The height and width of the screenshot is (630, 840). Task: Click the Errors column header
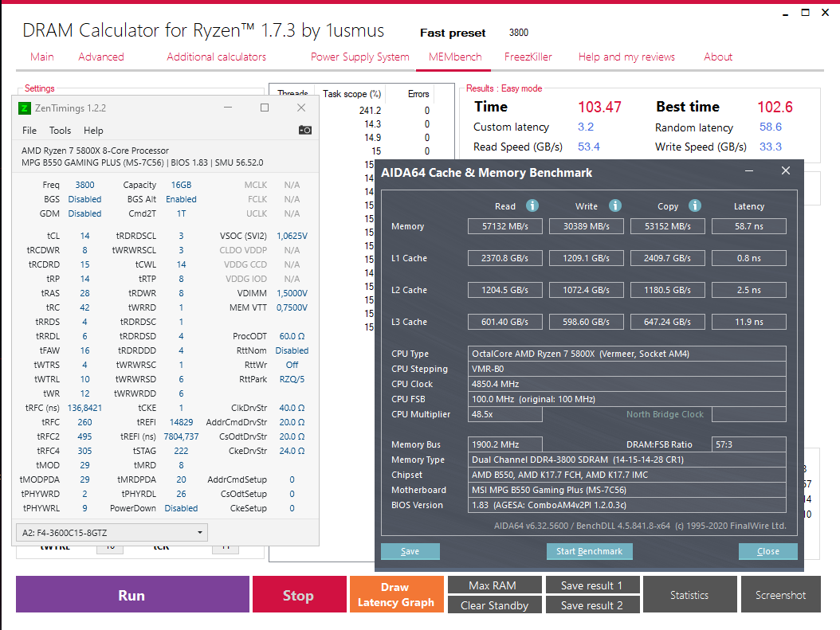tap(418, 94)
